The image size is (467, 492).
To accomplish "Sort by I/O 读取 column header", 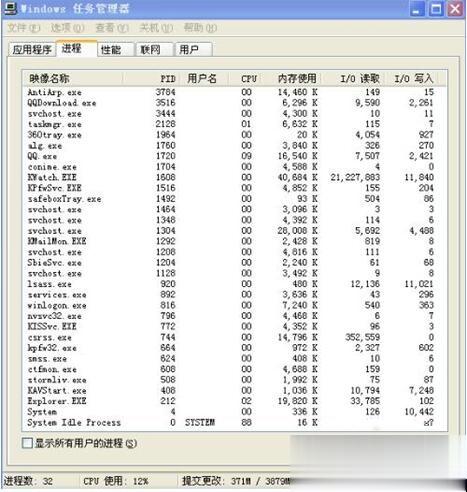I will coord(353,79).
